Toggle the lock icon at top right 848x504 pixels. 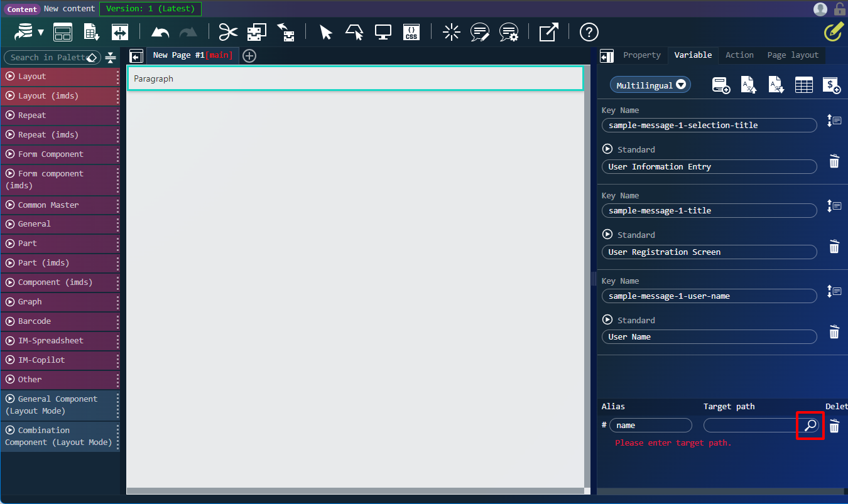pos(840,9)
